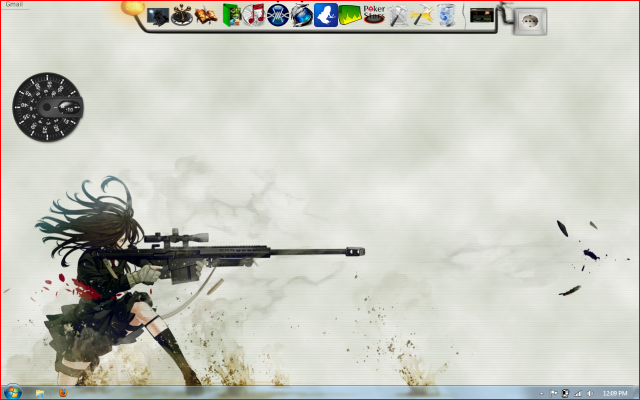Open the dark computer icon in the dock
The height and width of the screenshot is (400, 640).
(x=158, y=16)
